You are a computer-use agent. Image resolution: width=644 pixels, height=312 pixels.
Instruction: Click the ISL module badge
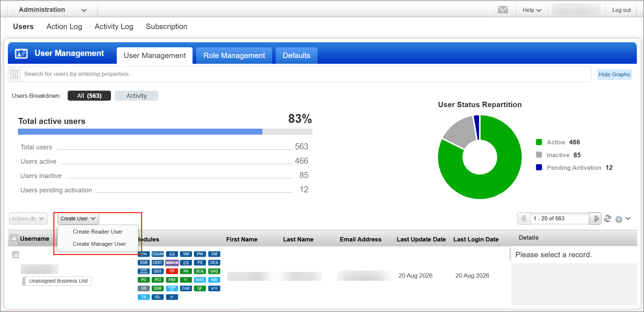click(158, 297)
